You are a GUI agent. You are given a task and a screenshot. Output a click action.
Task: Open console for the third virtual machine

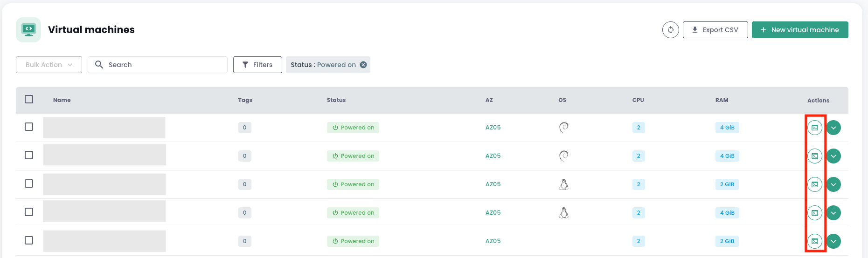814,184
